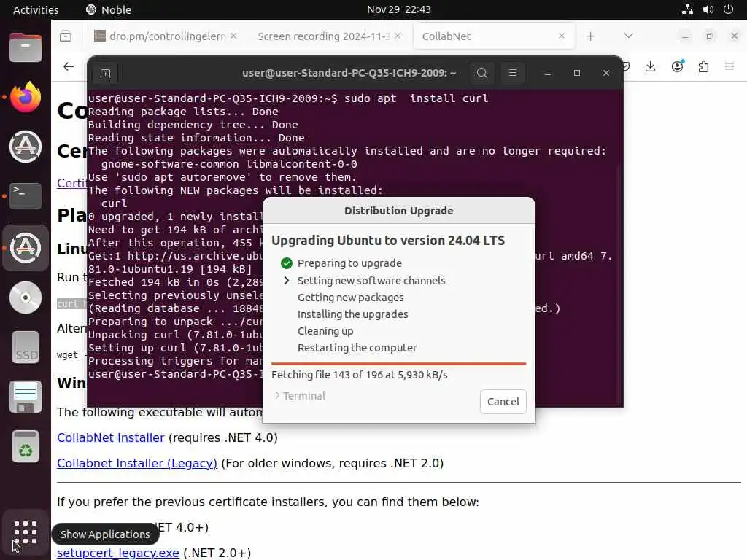
Task: Open the network status icon in top bar
Action: tap(687, 9)
